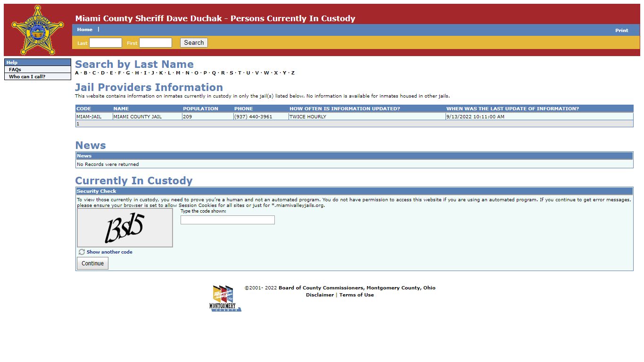Open the FAQs sidebar link

coord(15,70)
